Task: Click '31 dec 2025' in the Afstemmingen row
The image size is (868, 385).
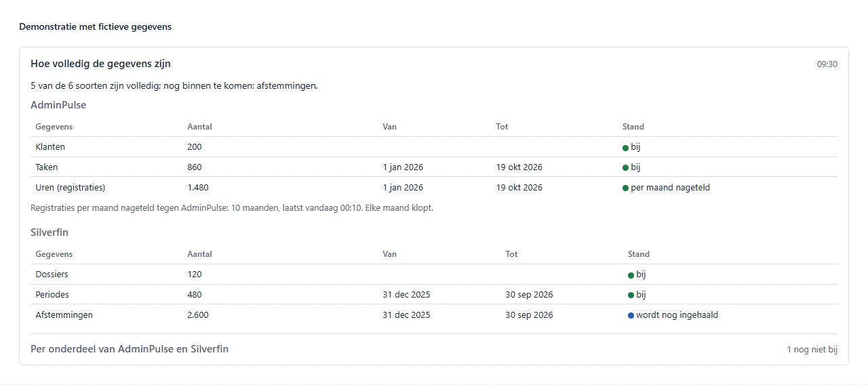Action: tap(406, 315)
